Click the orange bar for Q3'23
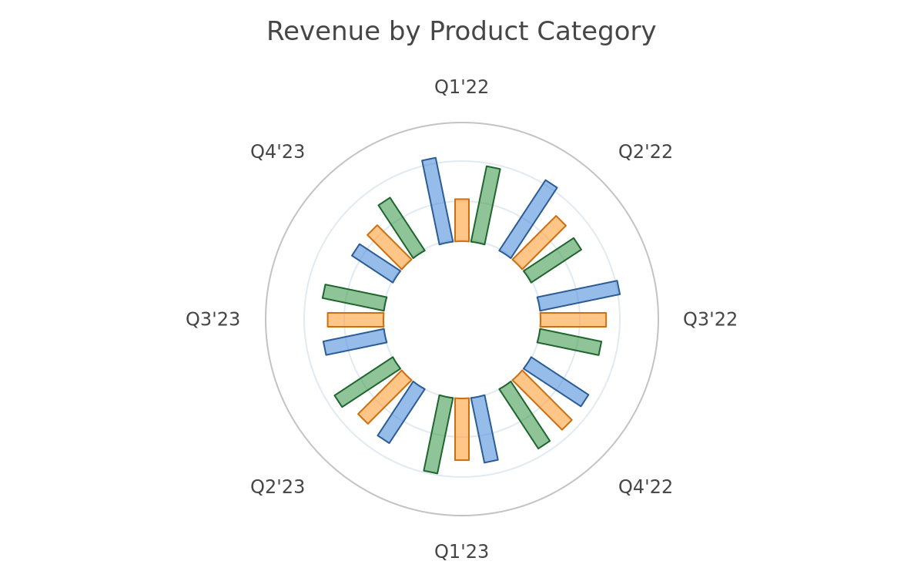Screen dimensions: 924x578 (356, 320)
